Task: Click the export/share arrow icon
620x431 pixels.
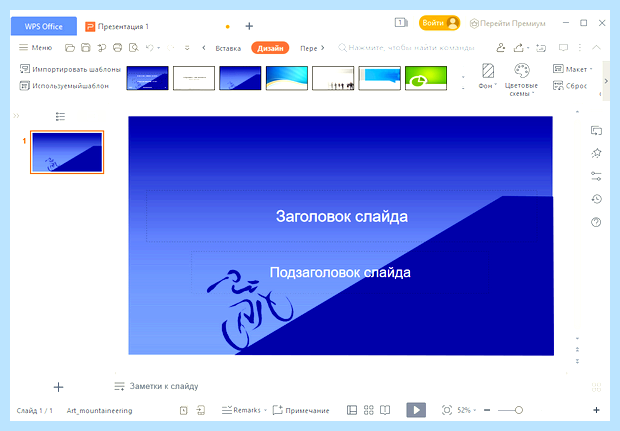Action: pyautogui.click(x=518, y=48)
